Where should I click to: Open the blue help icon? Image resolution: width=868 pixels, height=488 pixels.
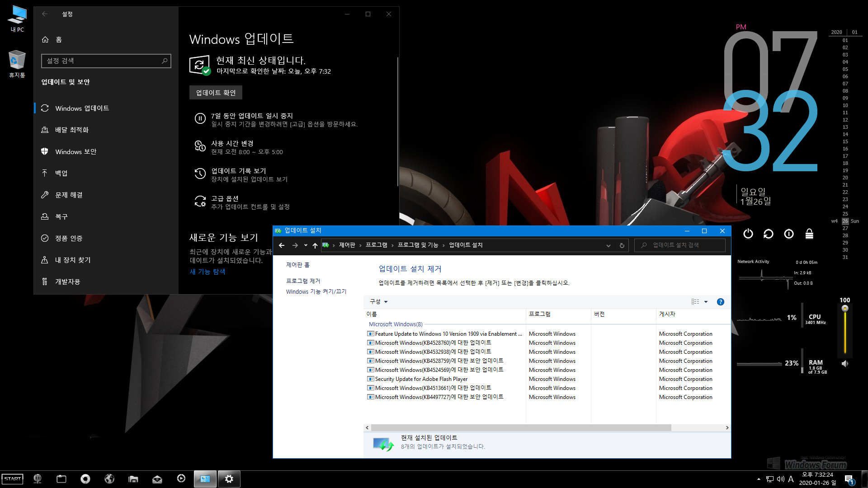(x=721, y=302)
